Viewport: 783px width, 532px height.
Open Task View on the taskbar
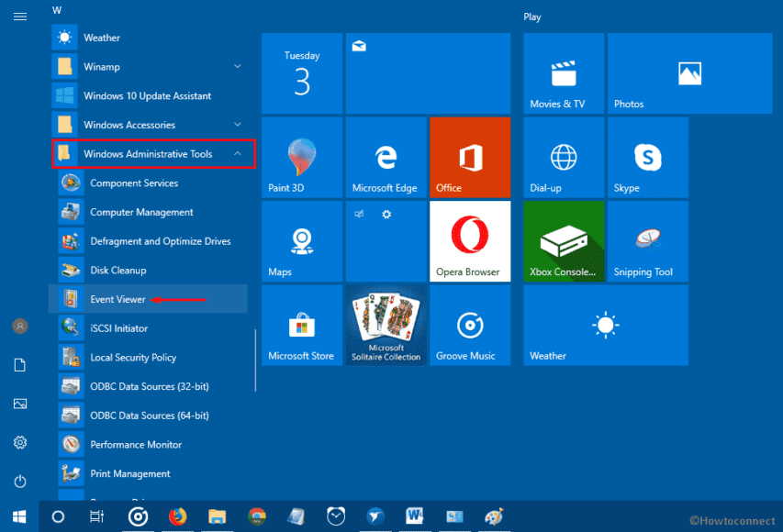96,516
